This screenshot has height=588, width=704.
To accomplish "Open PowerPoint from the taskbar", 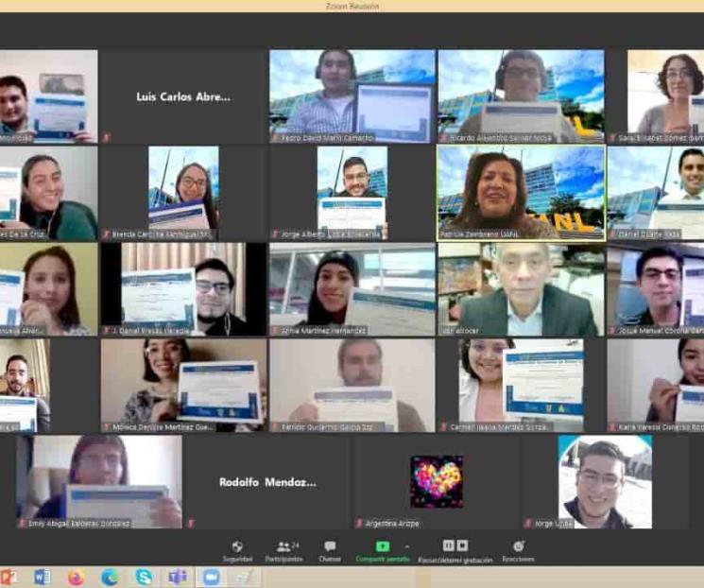I will pos(9,577).
